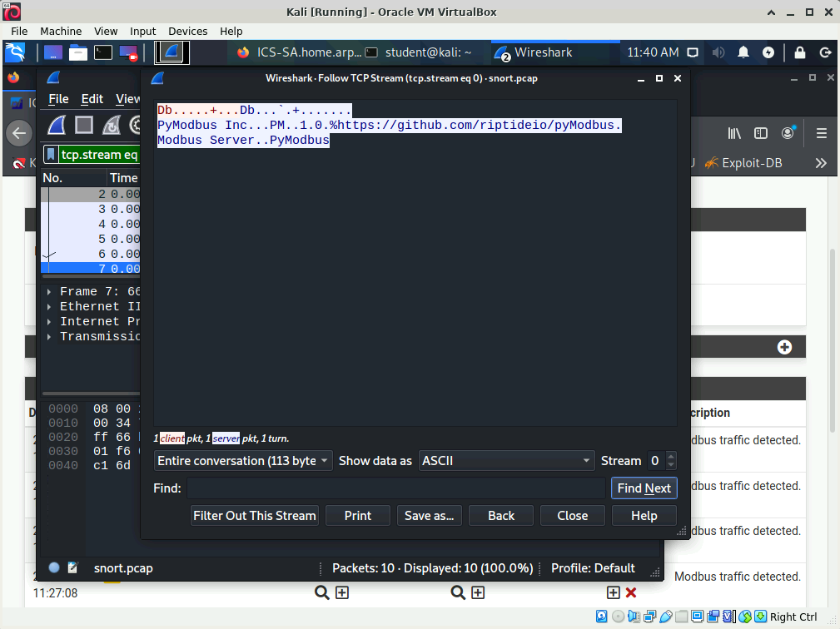Open the power manager lightning icon
Image resolution: width=840 pixels, height=629 pixels.
pos(768,52)
